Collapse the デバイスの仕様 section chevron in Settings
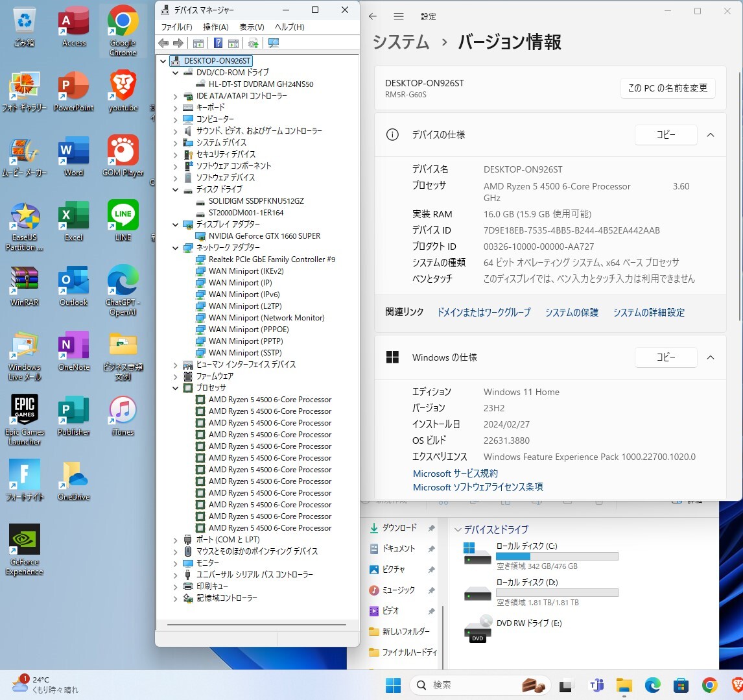The height and width of the screenshot is (700, 743). [x=711, y=135]
